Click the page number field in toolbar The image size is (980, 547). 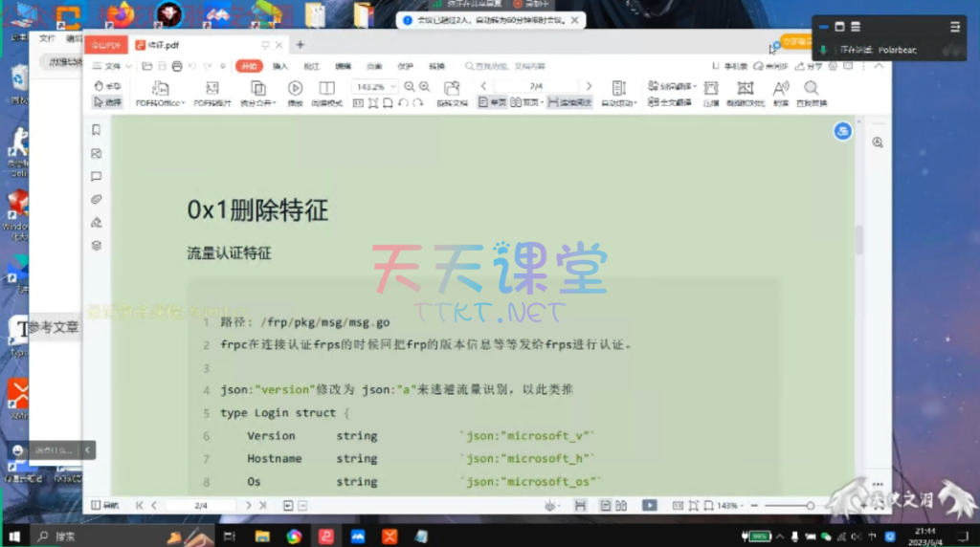(x=536, y=86)
